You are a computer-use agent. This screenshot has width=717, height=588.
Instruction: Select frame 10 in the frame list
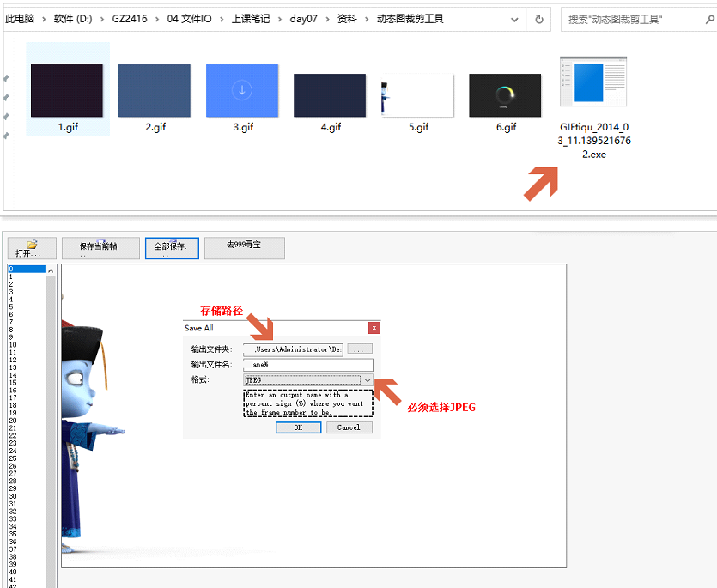point(27,345)
